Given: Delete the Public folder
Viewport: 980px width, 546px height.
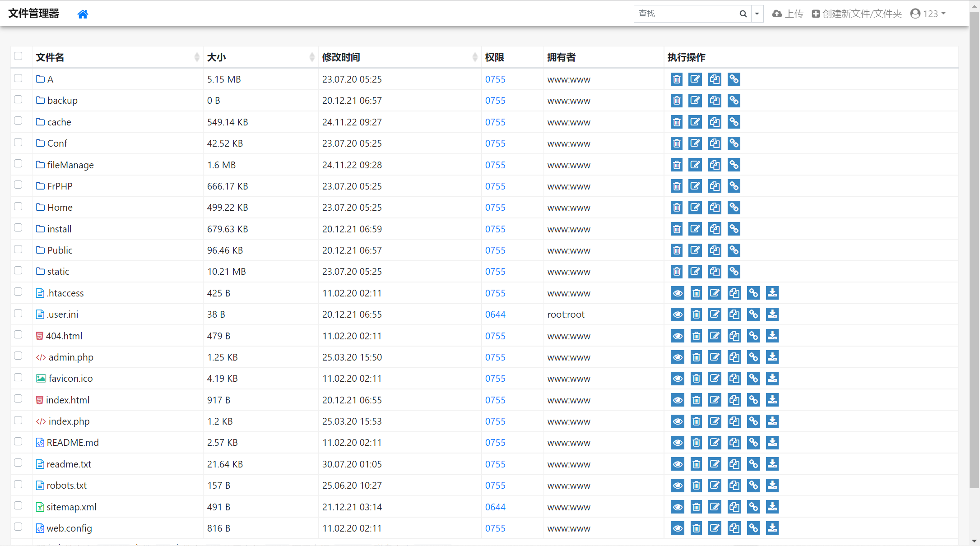Looking at the screenshot, I should tap(677, 250).
